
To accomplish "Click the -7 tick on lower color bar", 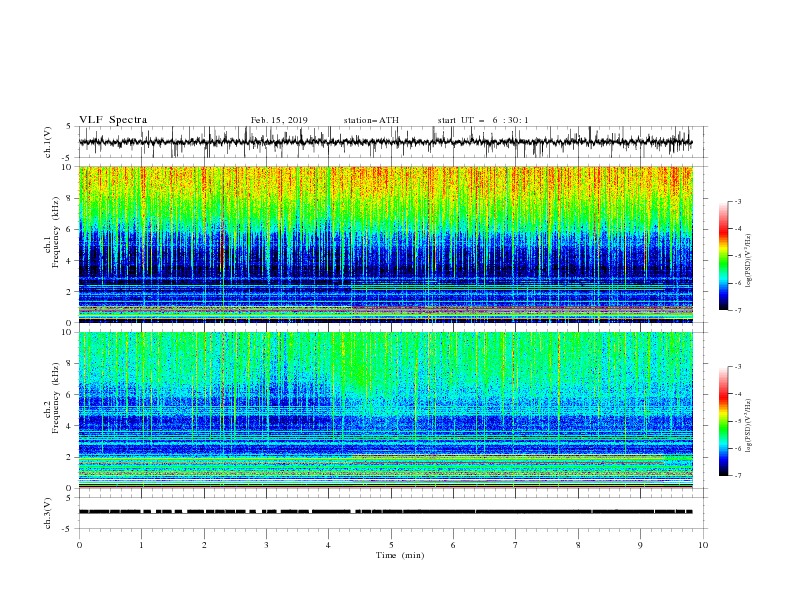I will click(737, 476).
